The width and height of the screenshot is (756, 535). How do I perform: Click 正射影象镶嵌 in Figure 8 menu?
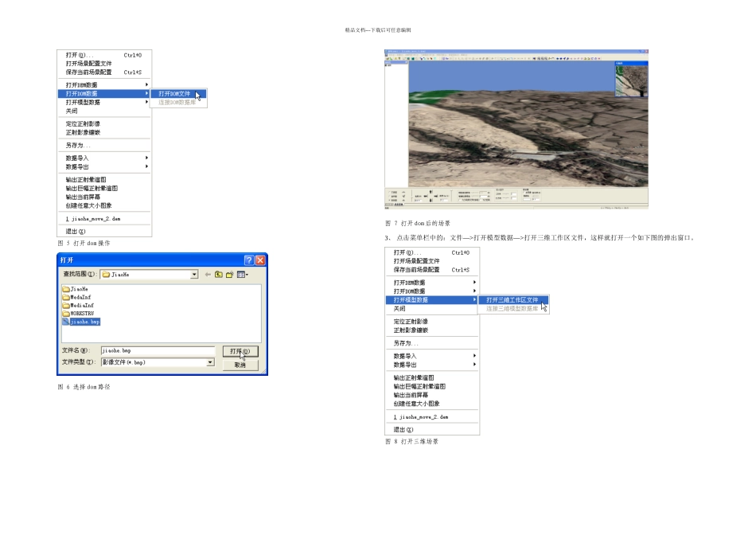pos(431,330)
